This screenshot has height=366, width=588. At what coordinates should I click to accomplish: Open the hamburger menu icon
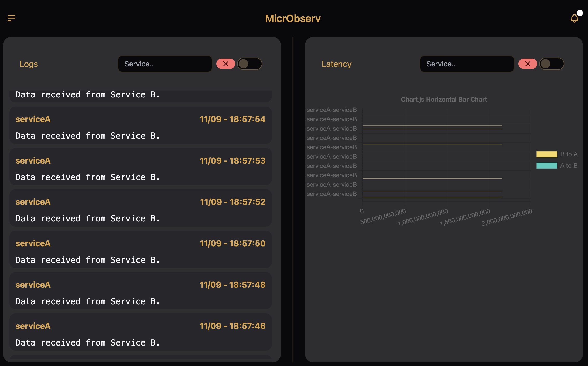tap(11, 18)
